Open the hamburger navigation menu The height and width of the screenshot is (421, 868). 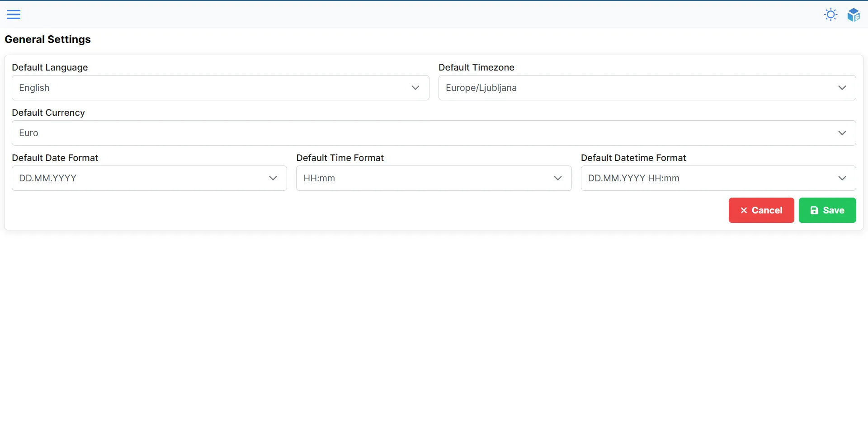14,14
